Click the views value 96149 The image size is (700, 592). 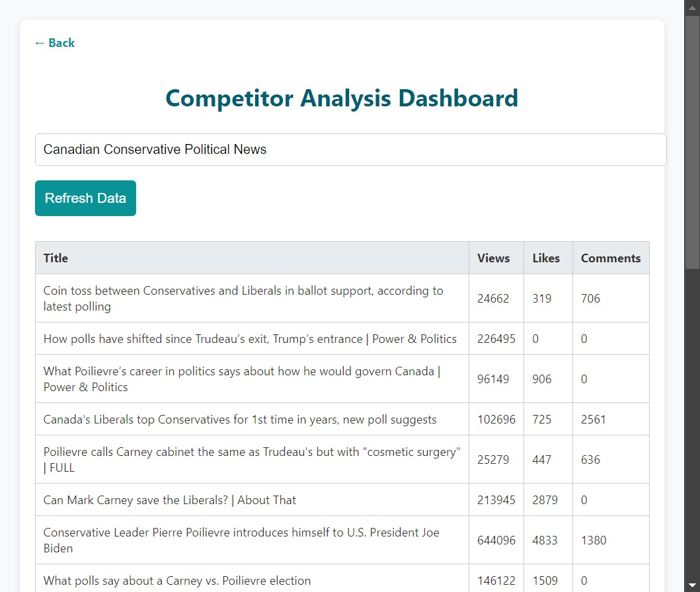point(493,379)
